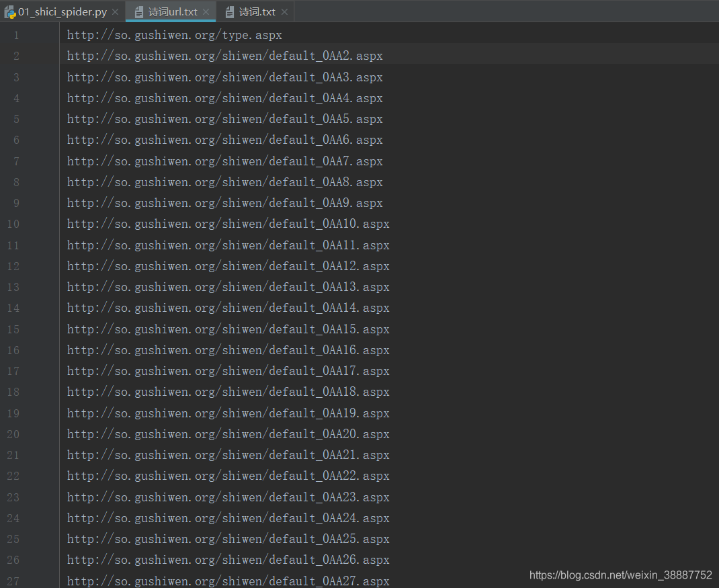Viewport: 719px width, 588px height.
Task: Click the default_0AA6.aspx URL line
Action: (x=224, y=140)
